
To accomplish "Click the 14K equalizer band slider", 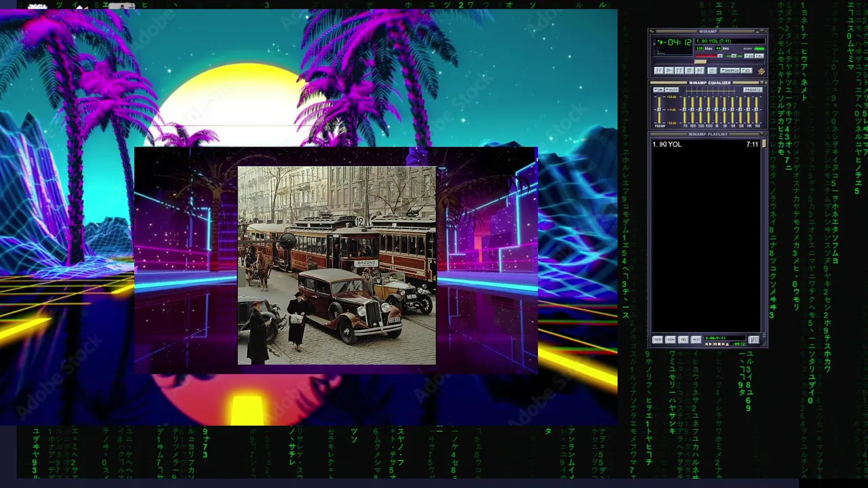I will point(749,110).
